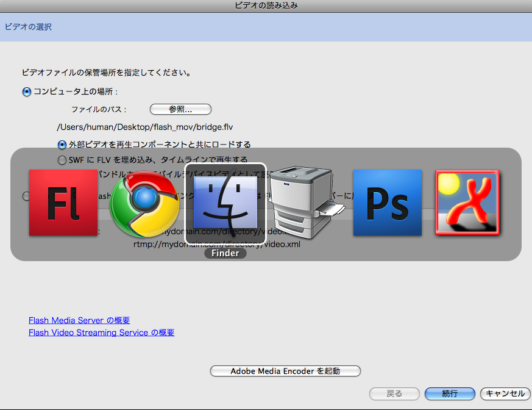Viewport: 532px width, 410px height.
Task: Open Flash Video Streaming Service の概要 link
Action: coord(101,333)
